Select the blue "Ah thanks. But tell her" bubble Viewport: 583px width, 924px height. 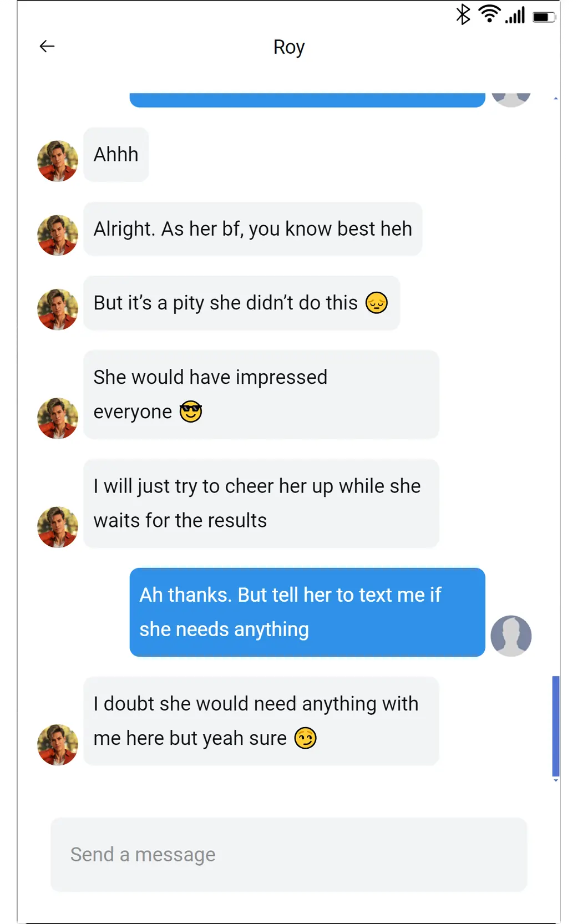click(x=307, y=612)
